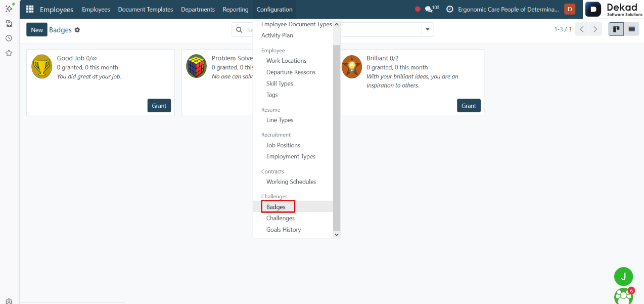
Task: Click the Badges gear actions icon
Action: tap(77, 30)
